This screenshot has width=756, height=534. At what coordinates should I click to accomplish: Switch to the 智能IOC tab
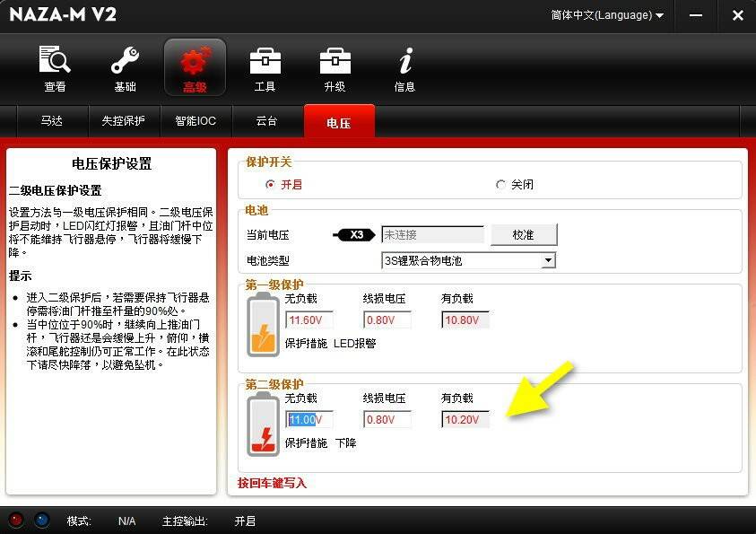(x=196, y=121)
